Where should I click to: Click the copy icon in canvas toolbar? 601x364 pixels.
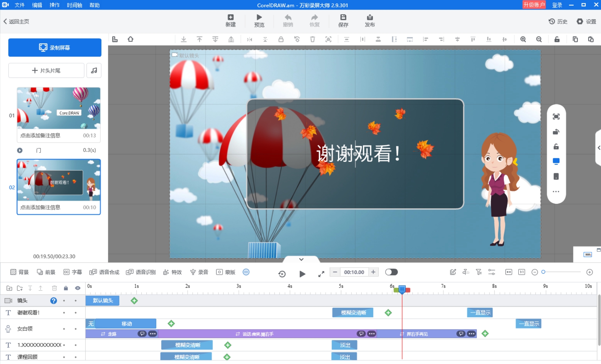(x=575, y=39)
